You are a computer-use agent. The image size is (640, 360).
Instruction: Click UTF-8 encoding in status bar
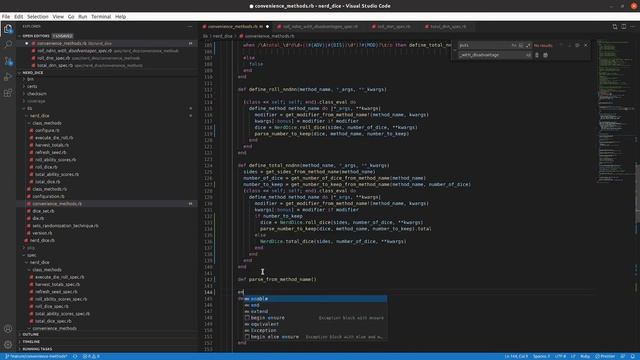560,356
